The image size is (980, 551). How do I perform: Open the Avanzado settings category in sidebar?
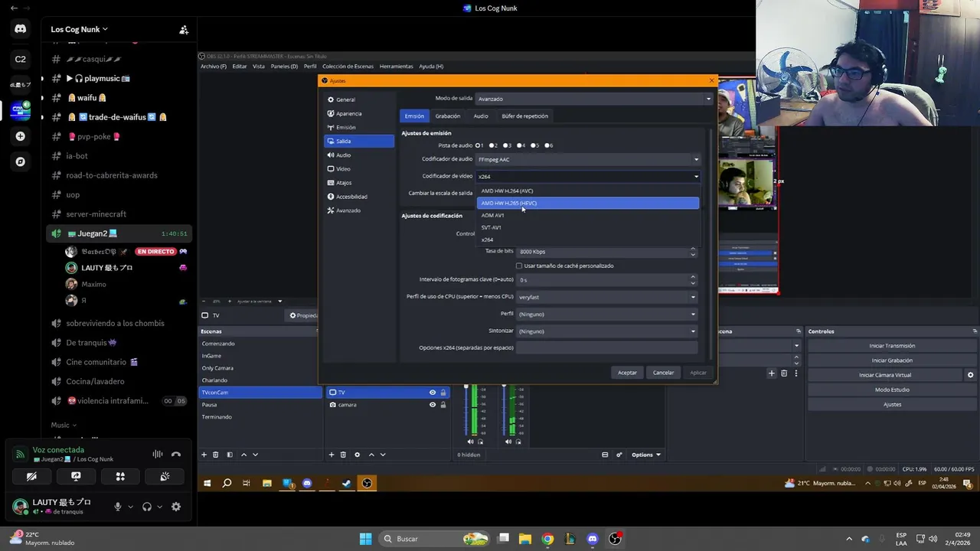(359, 210)
